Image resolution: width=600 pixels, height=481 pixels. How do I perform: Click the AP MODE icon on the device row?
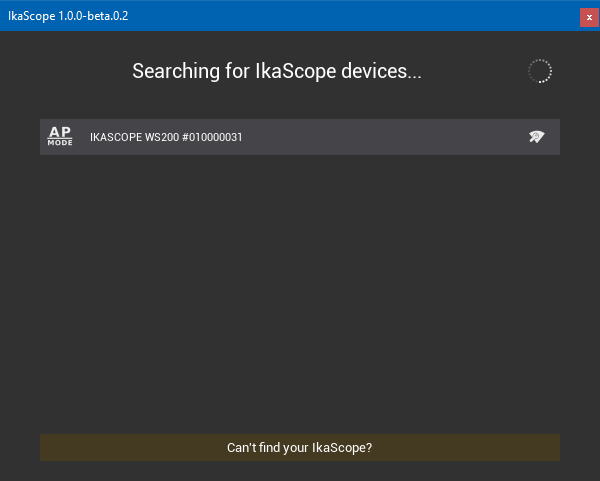click(60, 136)
